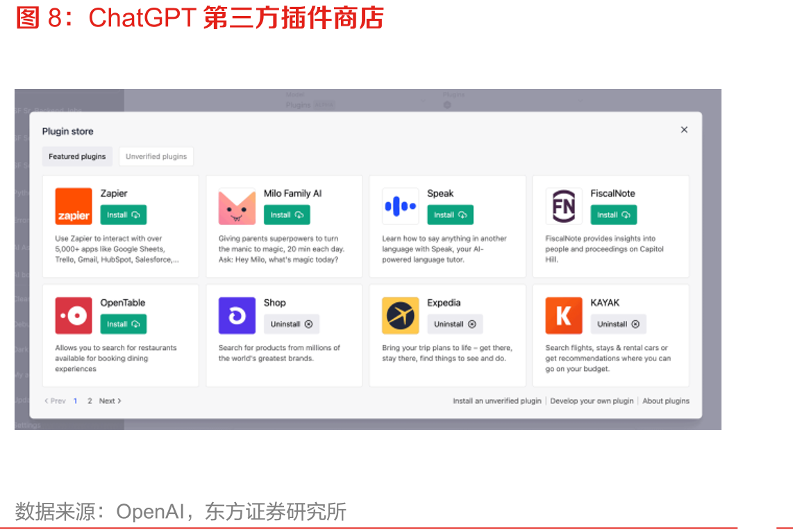Install the FiscalNote plugin
Viewport: 793px width, 532px height.
[613, 215]
